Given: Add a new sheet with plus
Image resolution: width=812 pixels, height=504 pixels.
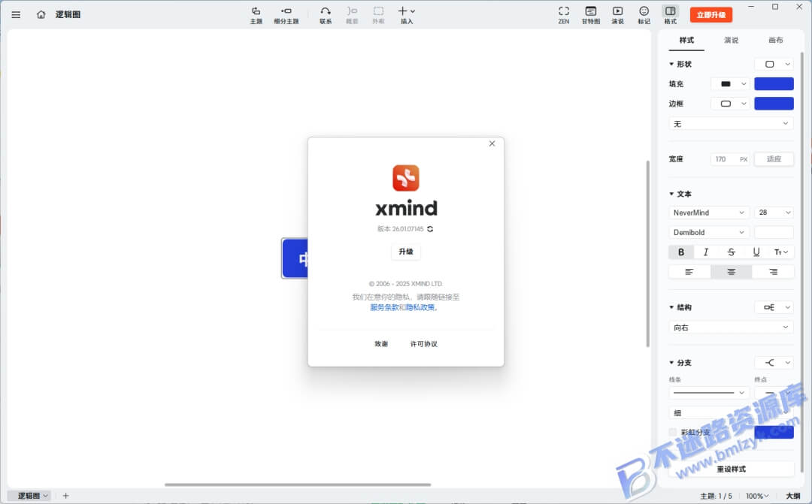Looking at the screenshot, I should (65, 496).
